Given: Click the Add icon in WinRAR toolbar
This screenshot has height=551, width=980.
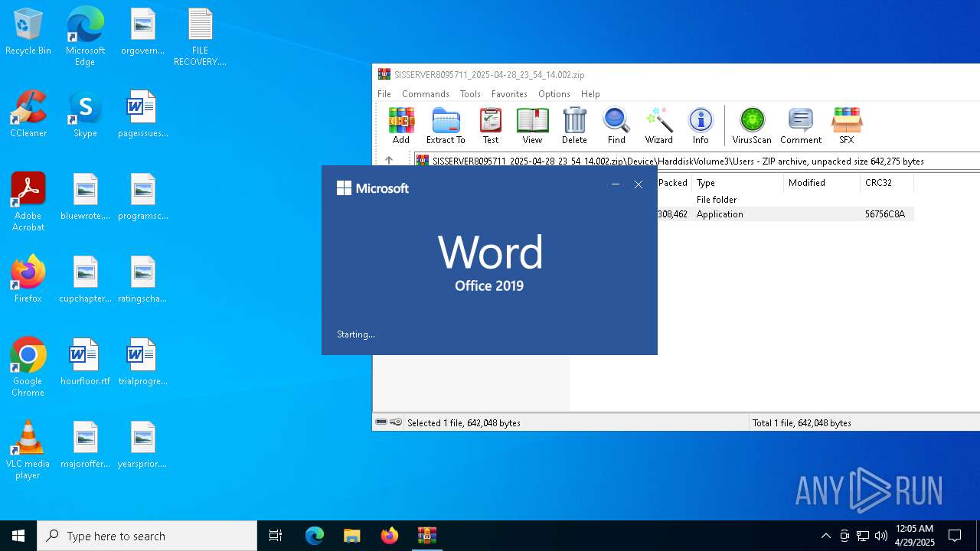Looking at the screenshot, I should pyautogui.click(x=400, y=126).
